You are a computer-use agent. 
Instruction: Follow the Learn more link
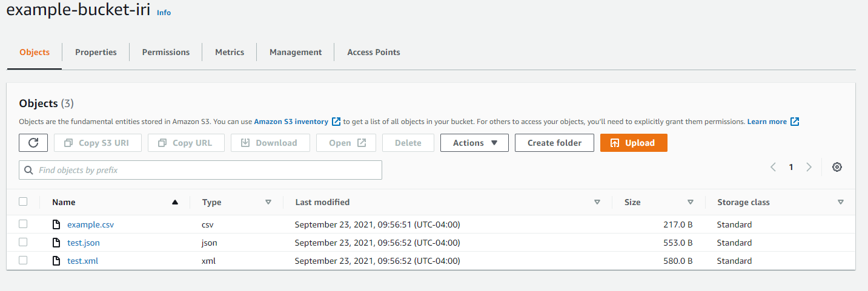click(x=767, y=122)
